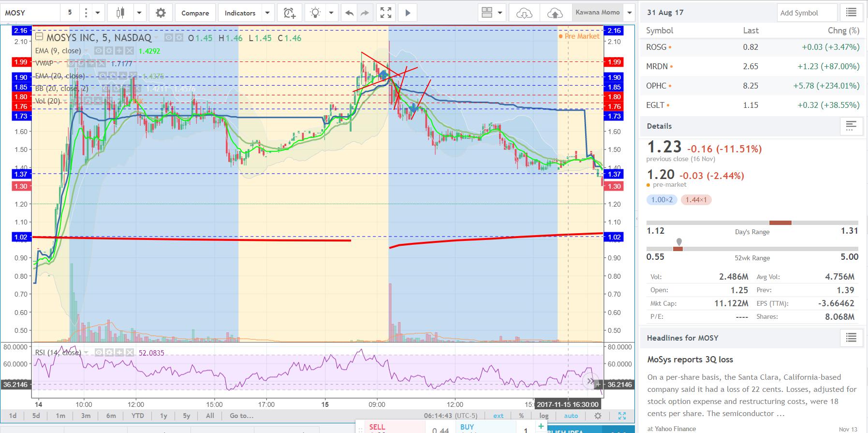
Task: Toggle extended hours with ext button
Action: [x=498, y=416]
